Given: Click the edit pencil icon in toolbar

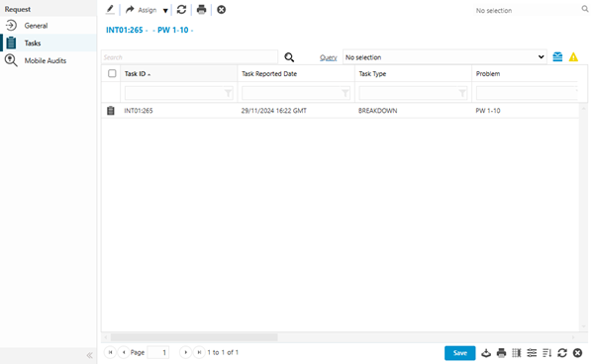Looking at the screenshot, I should click(x=110, y=10).
